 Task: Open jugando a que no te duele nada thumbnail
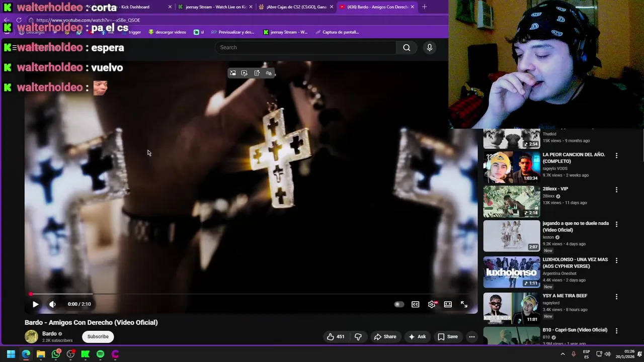tap(511, 235)
